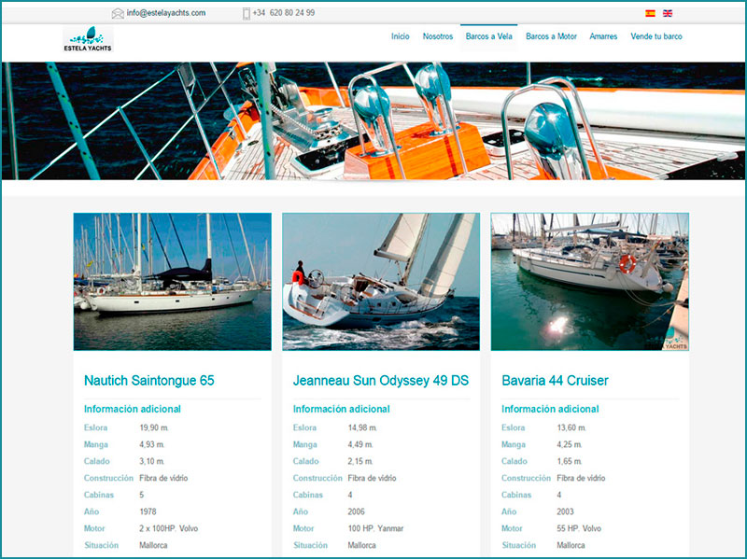This screenshot has width=747, height=560.
Task: Select the Motor label in the Jeanneau card
Action: pos(303,528)
